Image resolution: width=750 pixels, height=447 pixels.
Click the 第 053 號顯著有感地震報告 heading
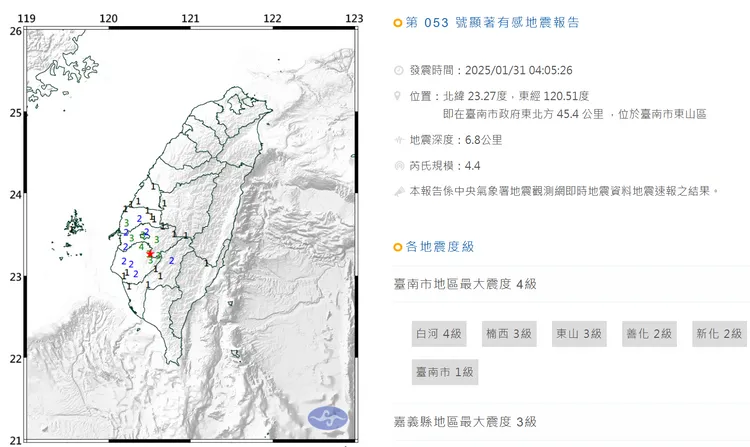[493, 23]
